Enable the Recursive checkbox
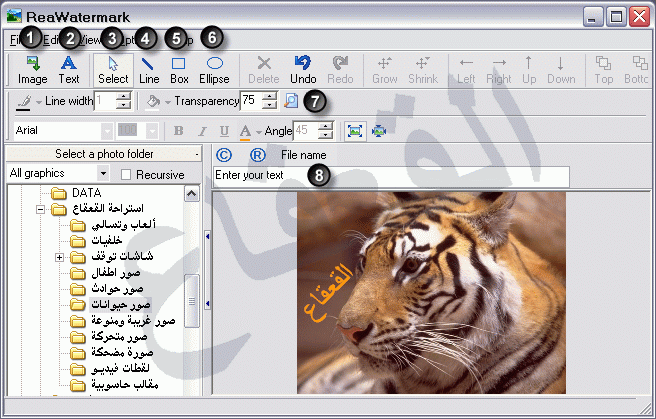The width and height of the screenshot is (656, 419). point(126,174)
